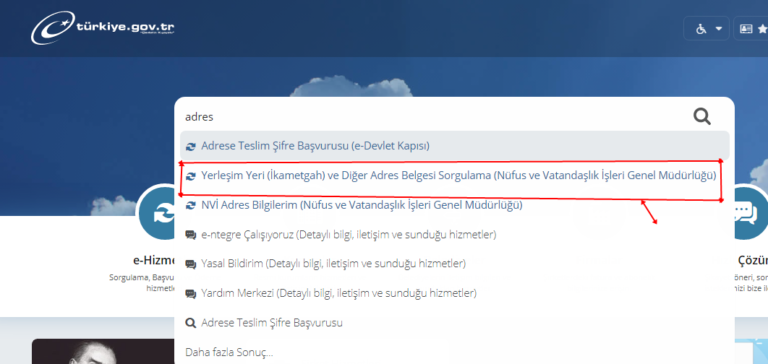Open Yasal Bildirim suggestion

point(326,264)
